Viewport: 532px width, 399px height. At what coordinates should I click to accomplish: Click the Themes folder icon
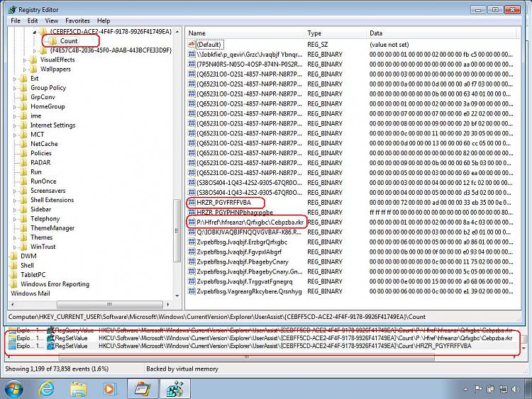[x=23, y=237]
